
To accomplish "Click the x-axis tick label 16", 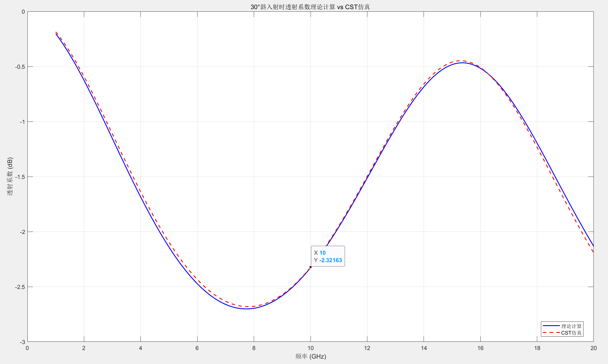I will pos(480,348).
